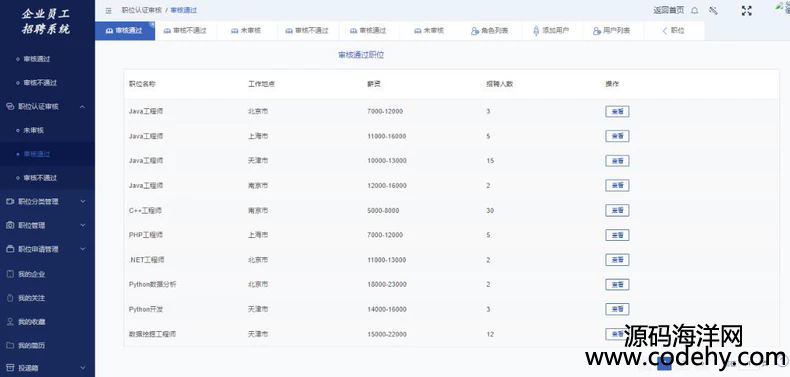Click the theme wand icon in header
Screen dimensions: 790x377
[713, 11]
